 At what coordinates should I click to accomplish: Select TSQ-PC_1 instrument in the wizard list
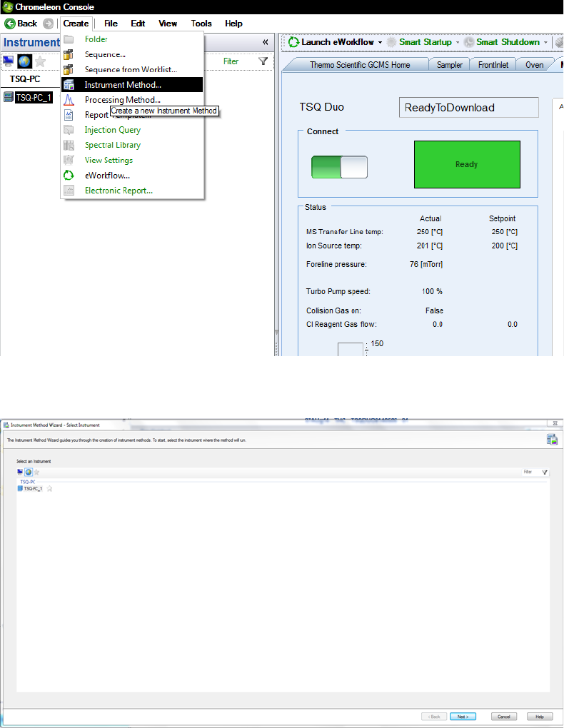(x=33, y=488)
